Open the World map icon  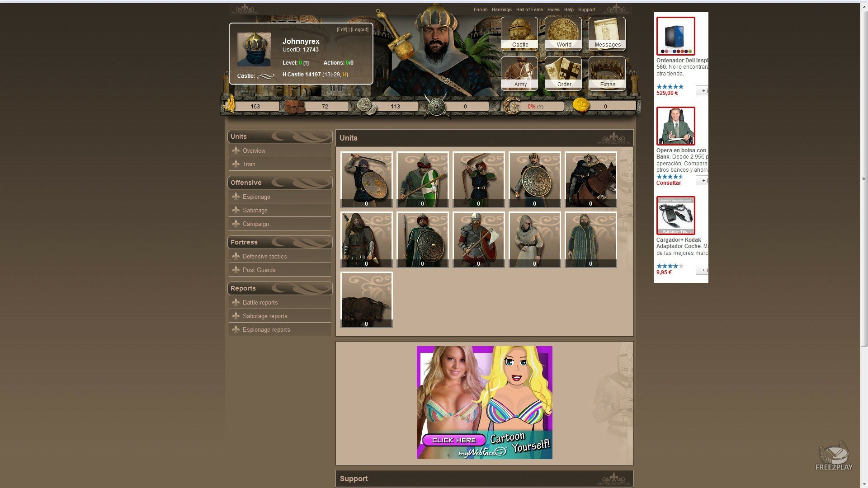pyautogui.click(x=563, y=33)
